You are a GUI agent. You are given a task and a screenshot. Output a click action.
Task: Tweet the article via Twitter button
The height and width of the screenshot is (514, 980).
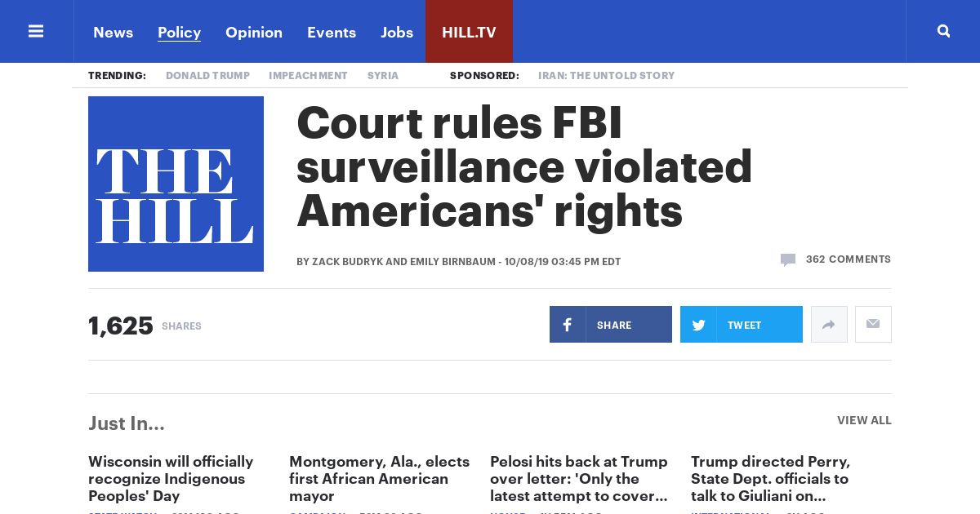[x=741, y=325]
